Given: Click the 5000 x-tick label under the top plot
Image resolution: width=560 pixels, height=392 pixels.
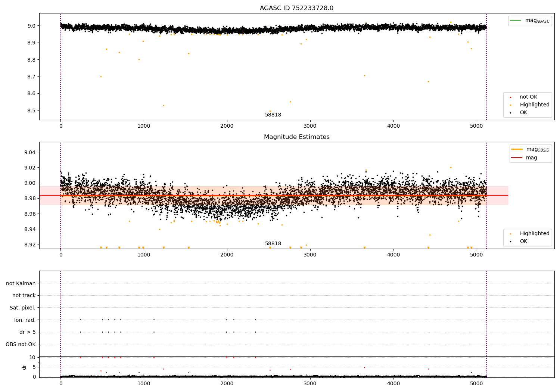Looking at the screenshot, I should (x=477, y=126).
